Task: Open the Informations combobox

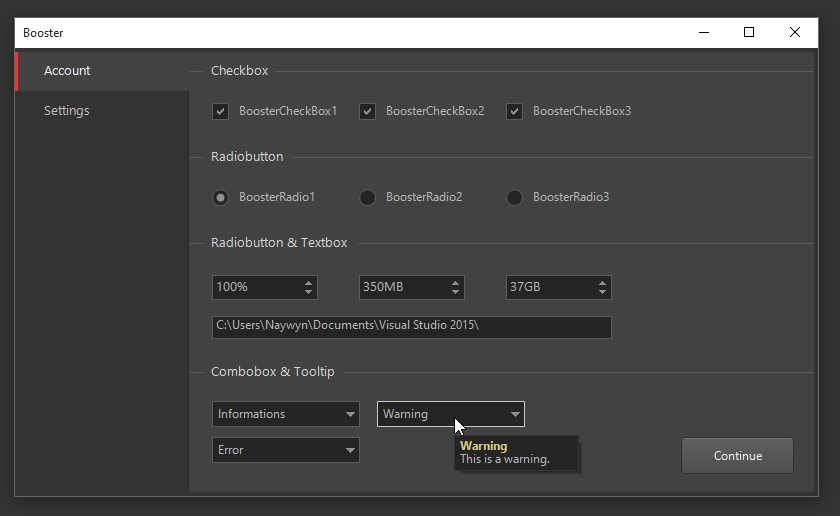Action: [x=286, y=414]
